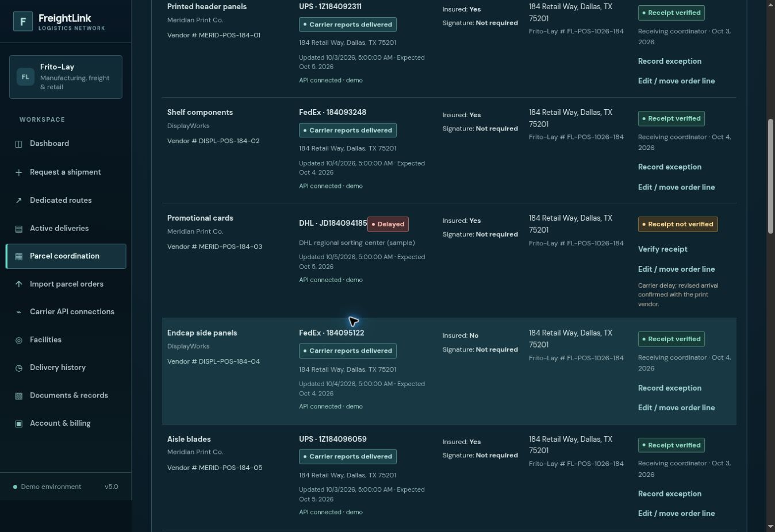Edit order line for Printed header panels

point(676,81)
